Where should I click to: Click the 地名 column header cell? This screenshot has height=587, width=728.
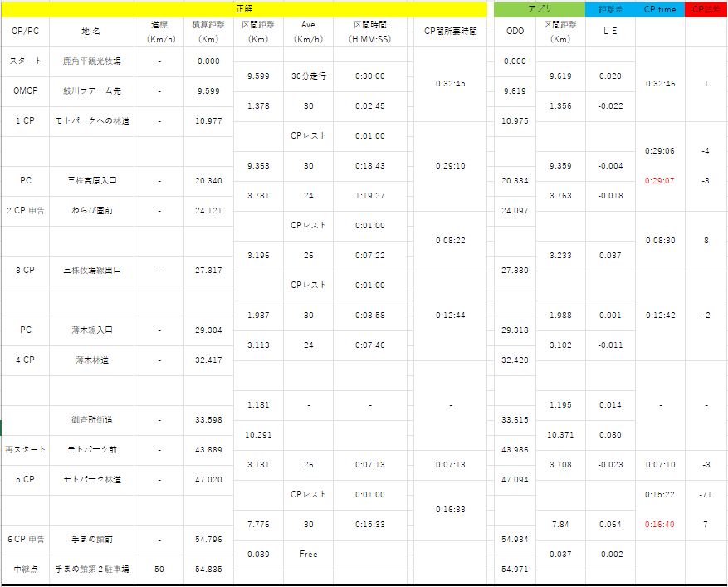pos(91,32)
